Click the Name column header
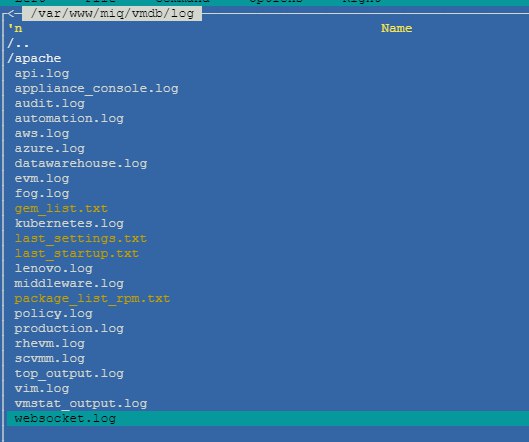 point(396,28)
